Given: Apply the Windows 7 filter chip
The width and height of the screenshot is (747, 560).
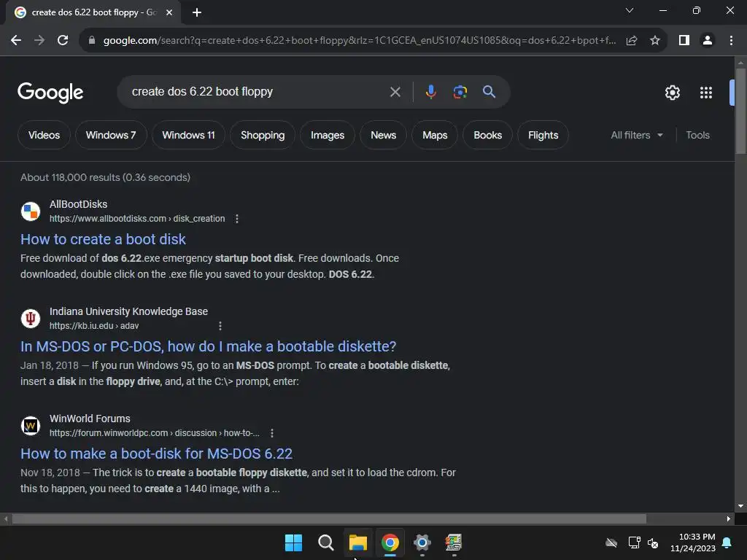Looking at the screenshot, I should click(111, 135).
